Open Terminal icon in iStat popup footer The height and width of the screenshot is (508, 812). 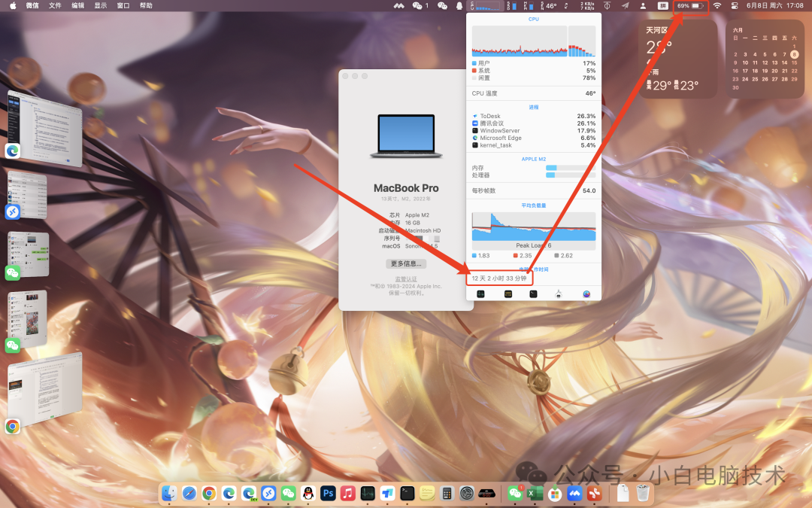[533, 294]
